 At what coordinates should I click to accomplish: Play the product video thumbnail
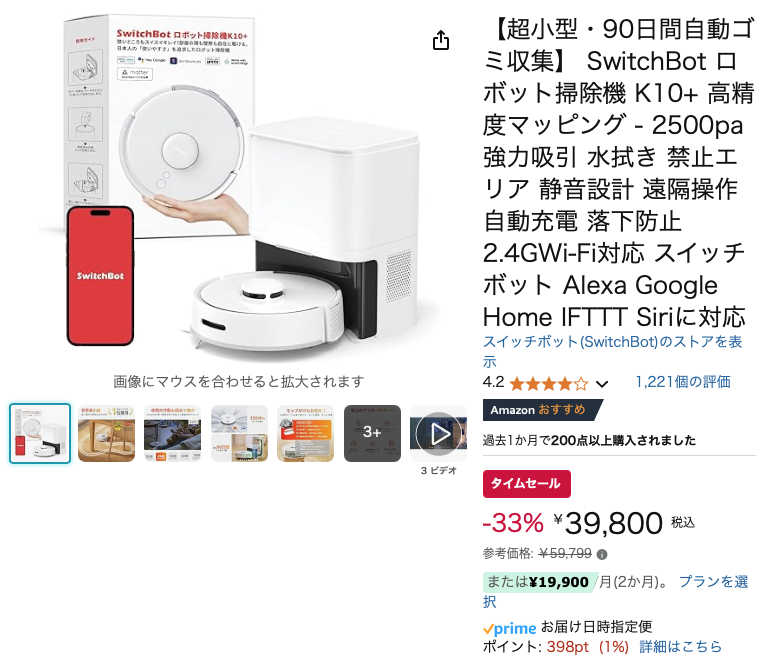pyautogui.click(x=438, y=433)
